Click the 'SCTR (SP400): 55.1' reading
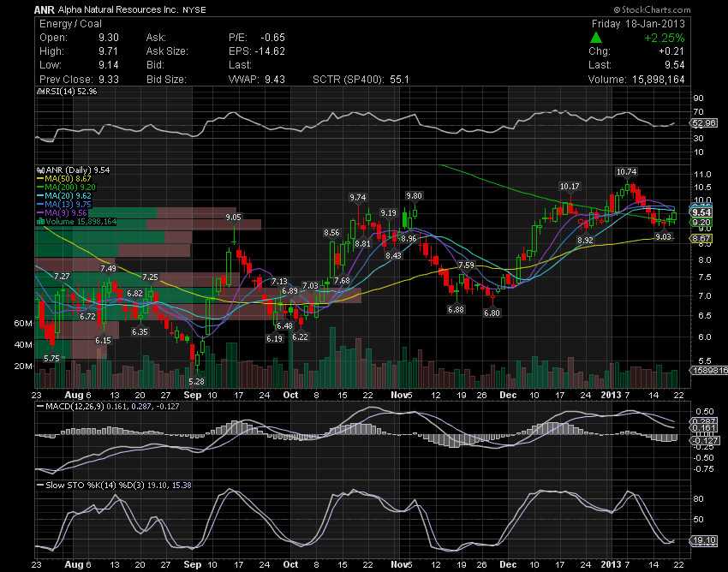Viewport: 728px width, 572px height. click(361, 80)
